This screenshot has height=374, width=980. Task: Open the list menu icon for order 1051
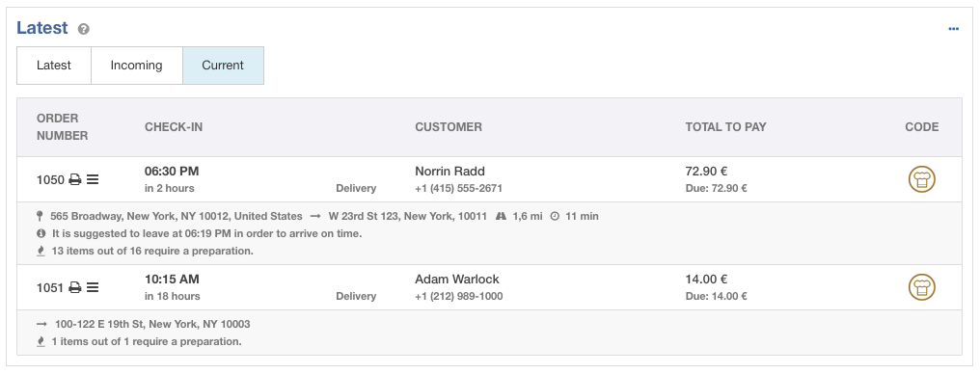tap(93, 288)
